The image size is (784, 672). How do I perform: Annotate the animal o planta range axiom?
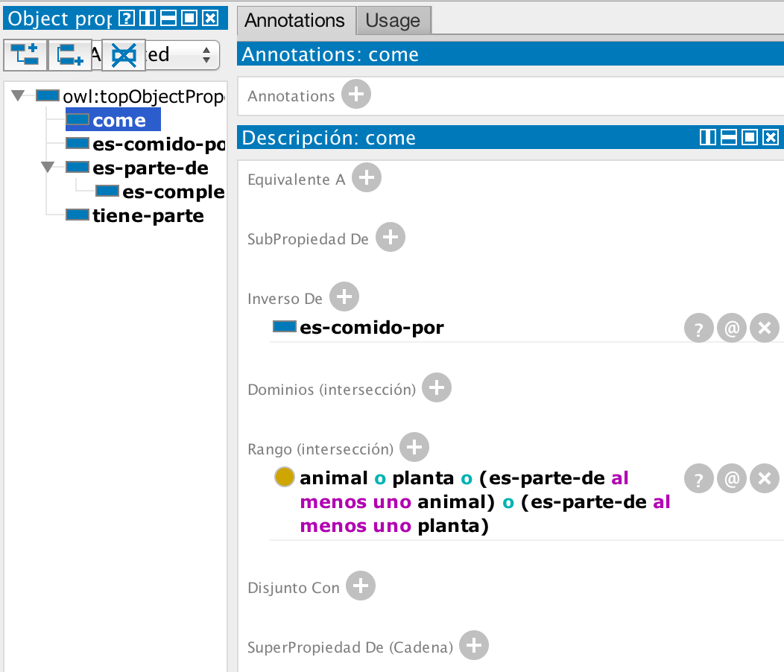(732, 478)
